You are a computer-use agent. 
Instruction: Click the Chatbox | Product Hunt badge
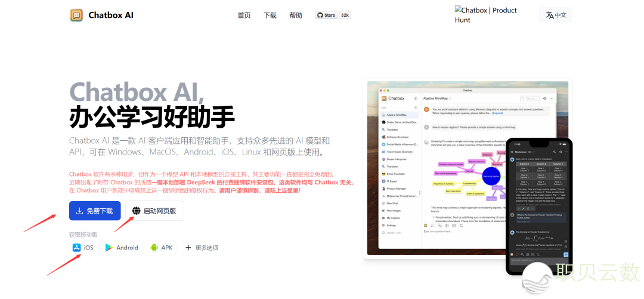(x=485, y=15)
